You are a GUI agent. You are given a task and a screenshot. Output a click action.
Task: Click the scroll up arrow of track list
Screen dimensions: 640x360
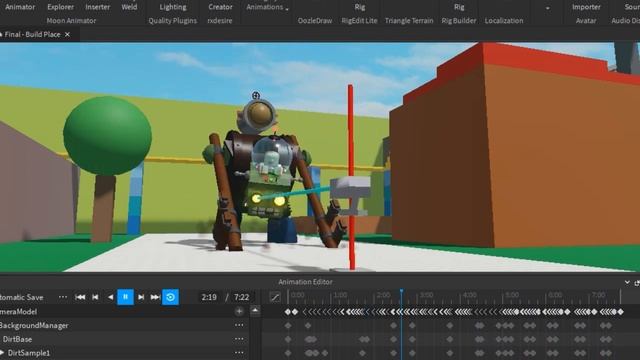pyautogui.click(x=255, y=311)
